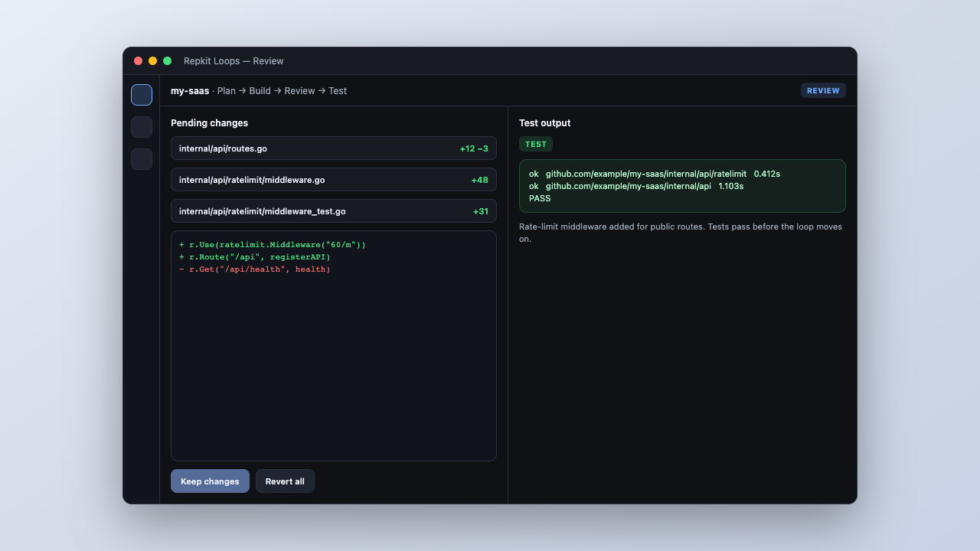Click the Pending changes heading
Image resolution: width=980 pixels, height=551 pixels.
pos(209,123)
